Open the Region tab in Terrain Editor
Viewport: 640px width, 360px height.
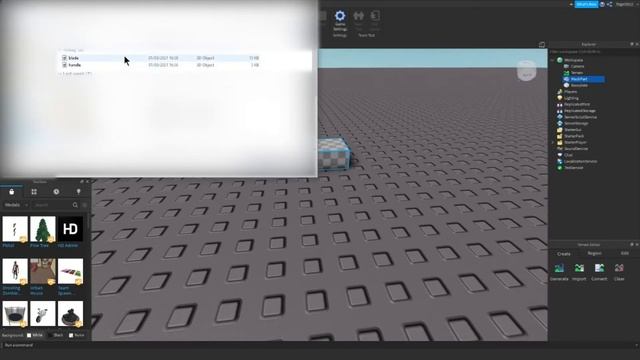point(594,253)
